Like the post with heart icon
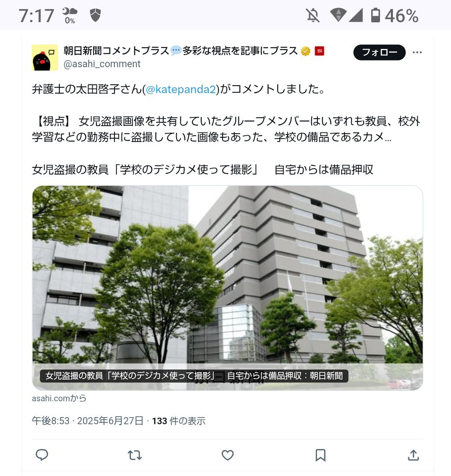 [228, 455]
